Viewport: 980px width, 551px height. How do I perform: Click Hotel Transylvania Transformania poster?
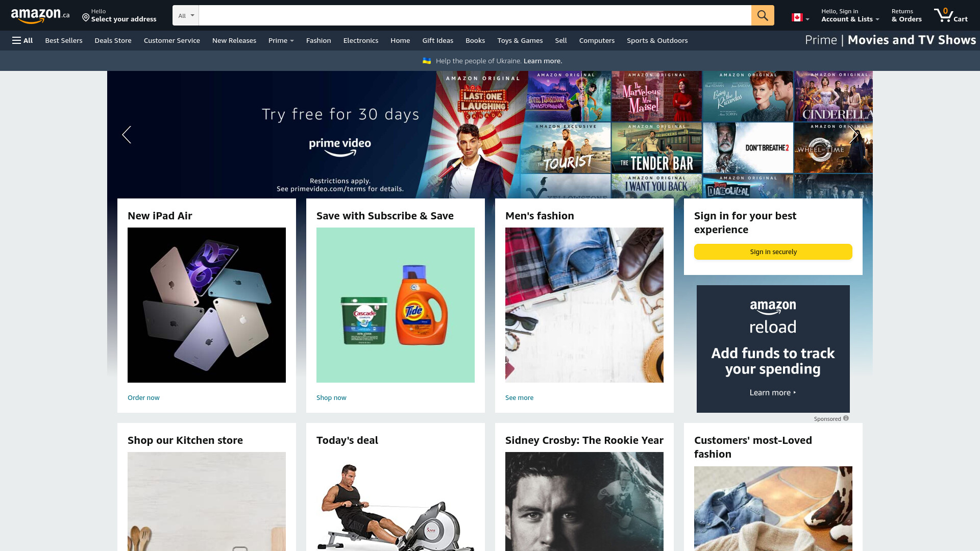pos(569,96)
